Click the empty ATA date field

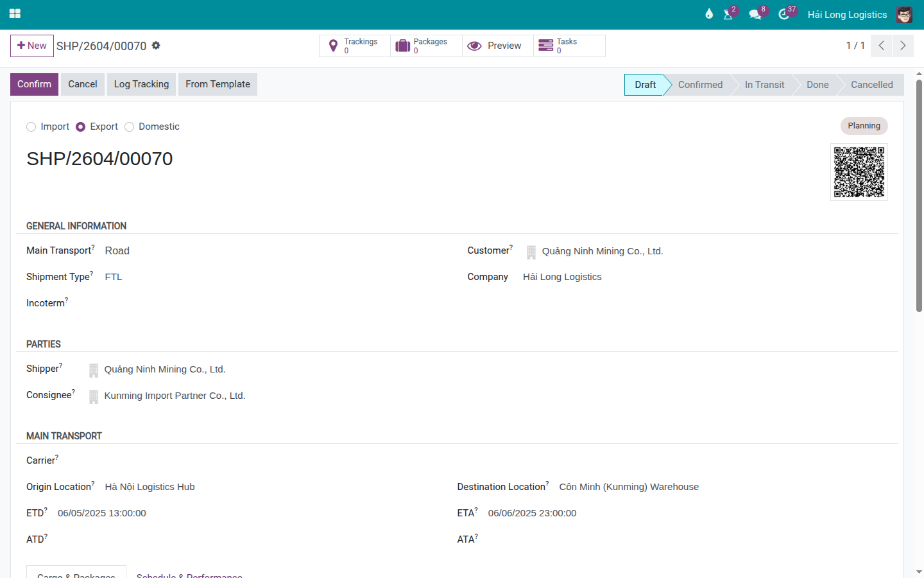(688, 539)
